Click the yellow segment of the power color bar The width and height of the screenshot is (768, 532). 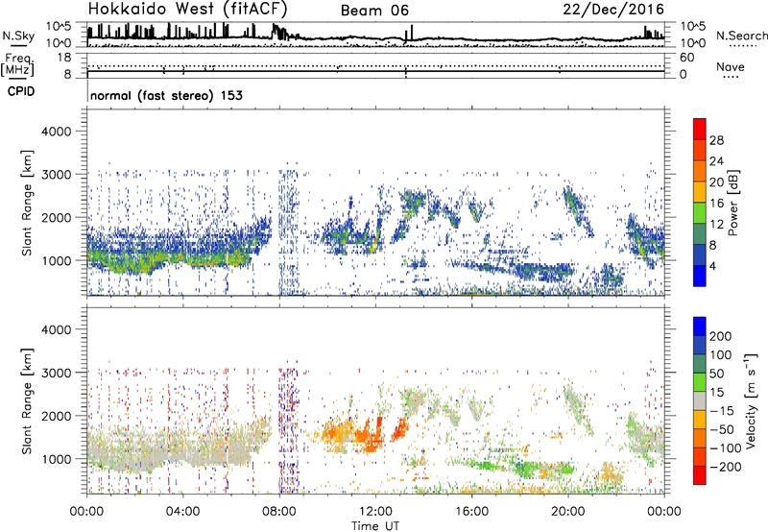pos(700,192)
